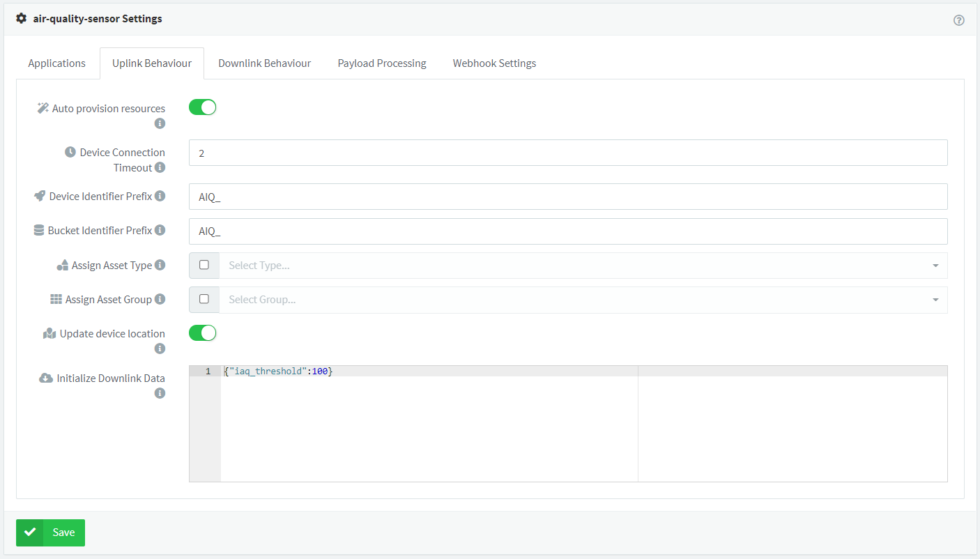Screen dimensions: 980x559
Task: Switch to the Downlink Behaviour tab
Action: 264,63
